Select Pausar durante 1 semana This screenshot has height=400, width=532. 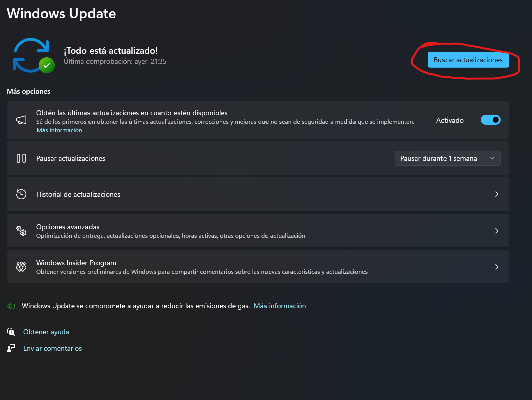coord(438,158)
